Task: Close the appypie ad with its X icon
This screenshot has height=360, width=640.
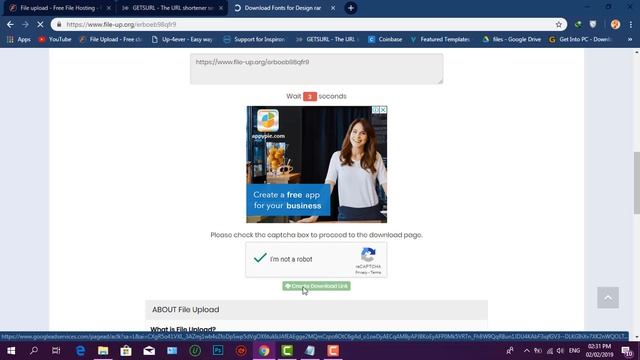Action: coord(383,110)
